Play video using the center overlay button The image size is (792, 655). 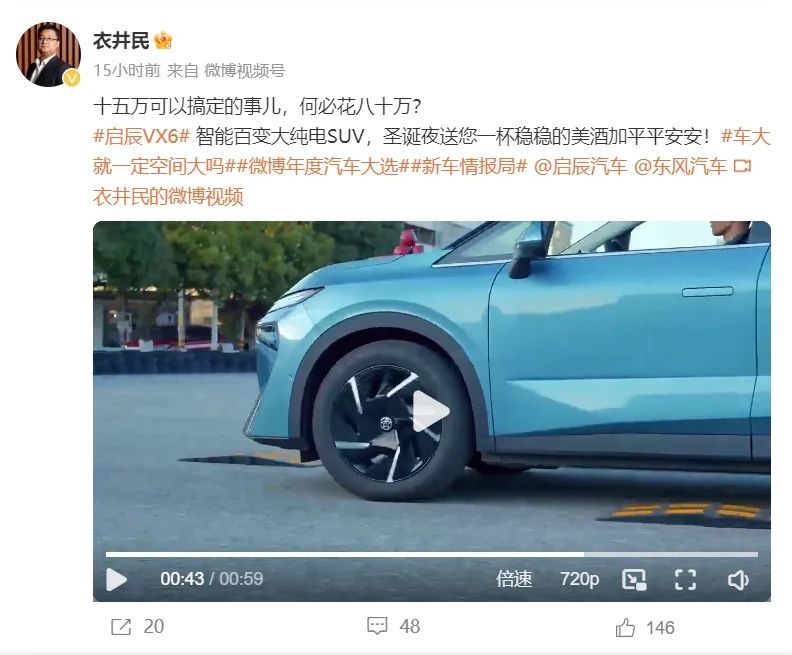pyautogui.click(x=431, y=411)
